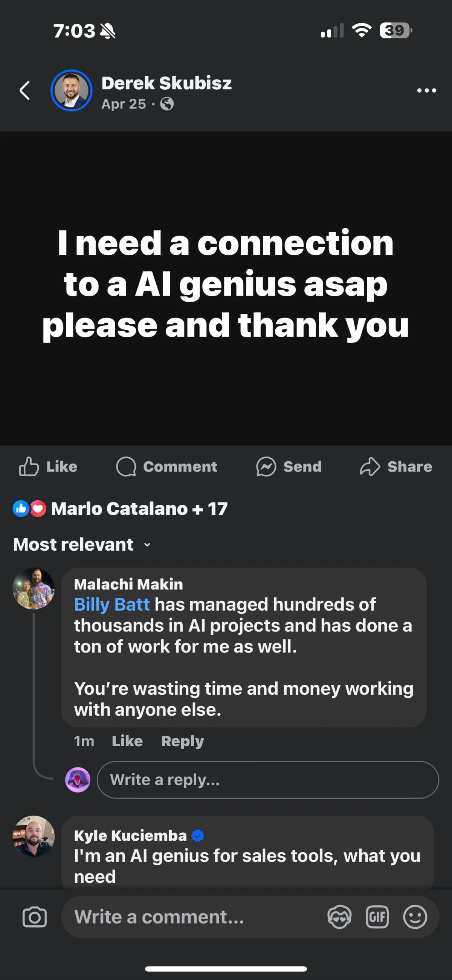This screenshot has width=452, height=980.
Task: Reply to Malachi Makin's comment
Action: 182,741
